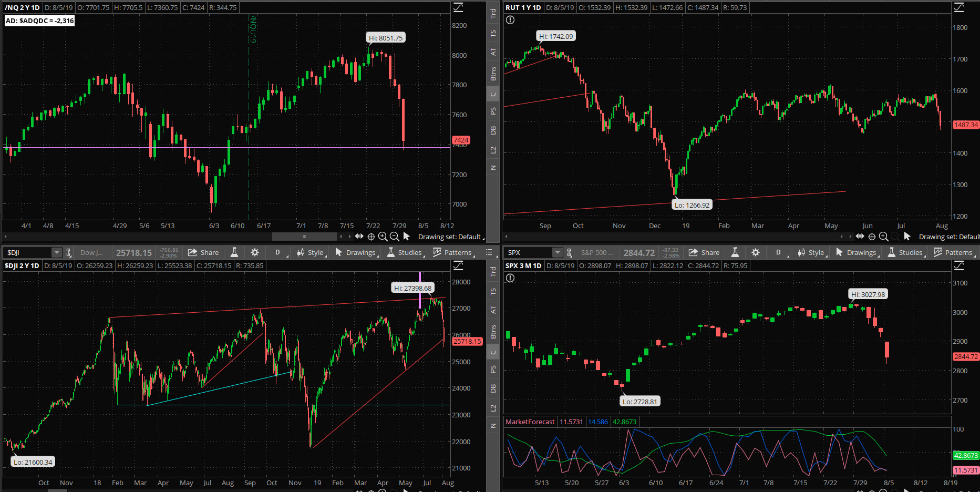Click pan icon in the RUT chart
Screen dimensions: 980x492
tap(860, 237)
